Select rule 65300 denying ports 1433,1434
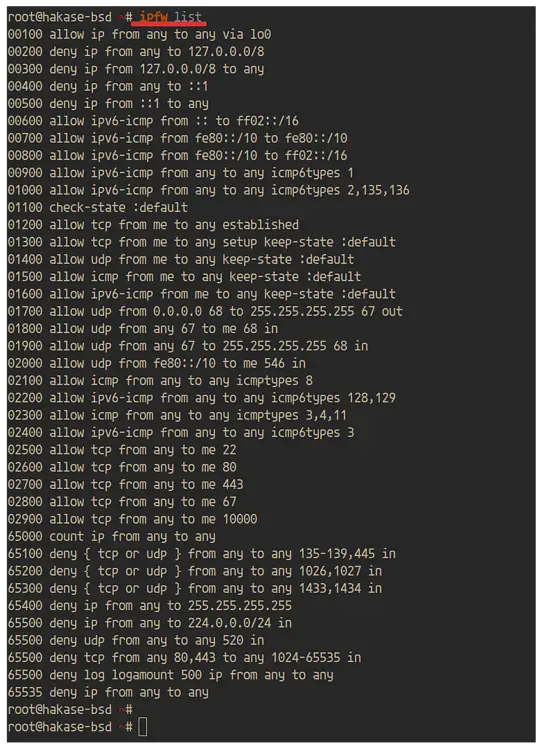 click(195, 588)
